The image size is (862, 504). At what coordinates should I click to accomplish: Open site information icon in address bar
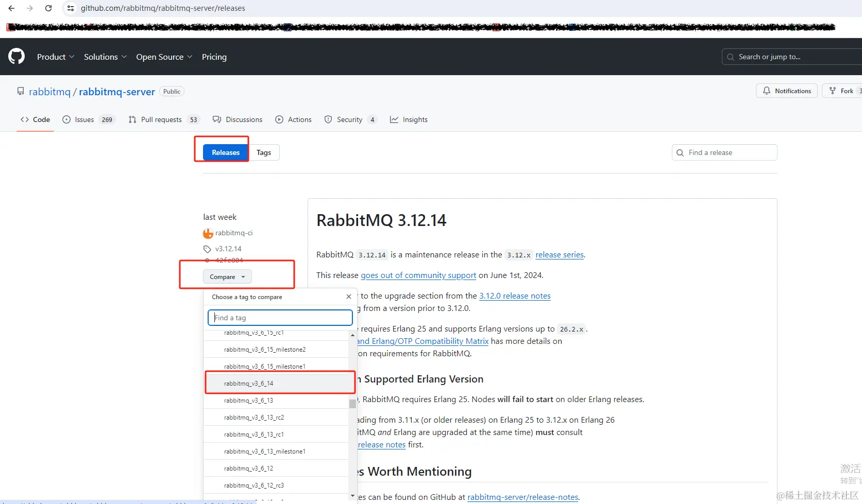coord(71,8)
